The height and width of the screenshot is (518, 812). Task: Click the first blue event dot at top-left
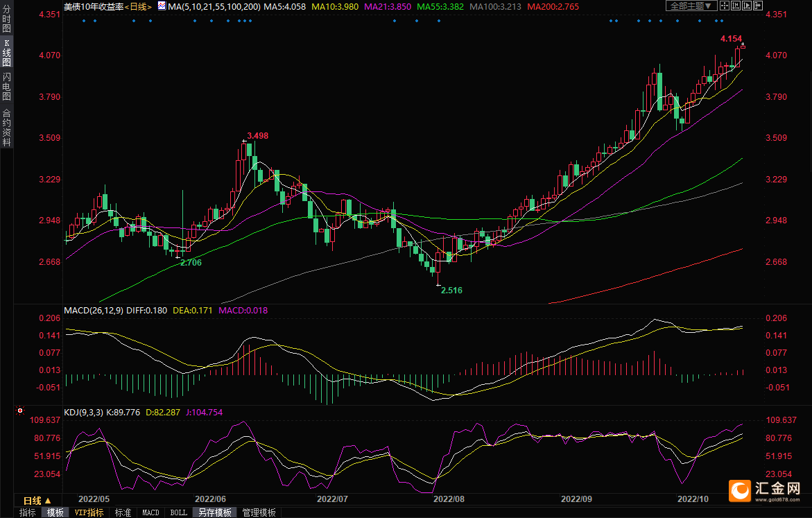(84, 20)
